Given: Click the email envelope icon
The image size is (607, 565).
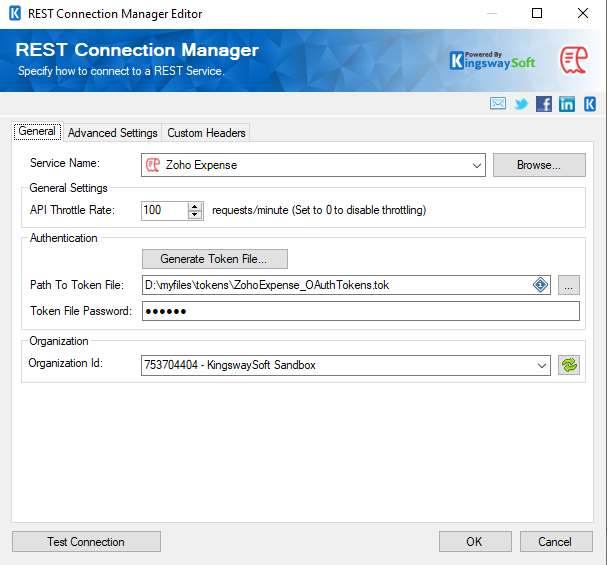Looking at the screenshot, I should point(498,104).
